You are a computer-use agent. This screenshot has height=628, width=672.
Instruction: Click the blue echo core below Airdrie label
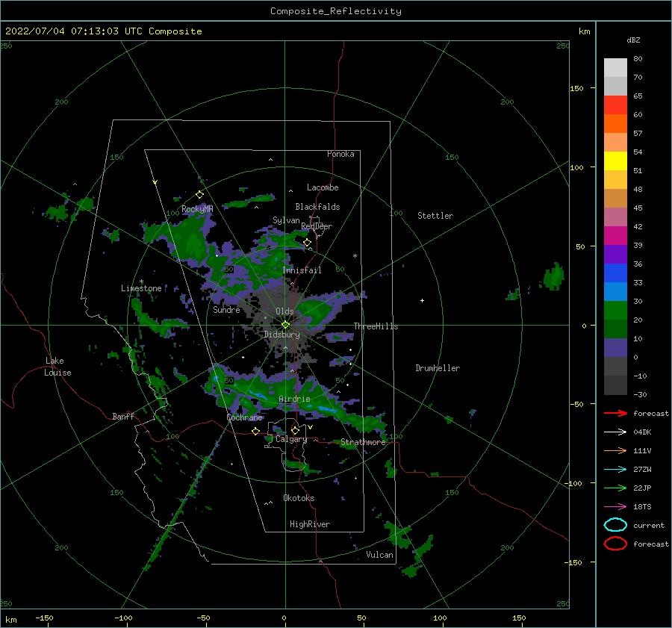327,410
